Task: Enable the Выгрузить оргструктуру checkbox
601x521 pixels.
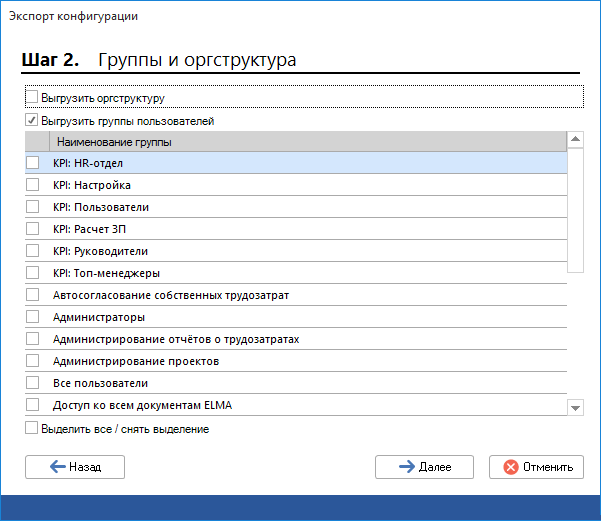Action: pos(32,98)
